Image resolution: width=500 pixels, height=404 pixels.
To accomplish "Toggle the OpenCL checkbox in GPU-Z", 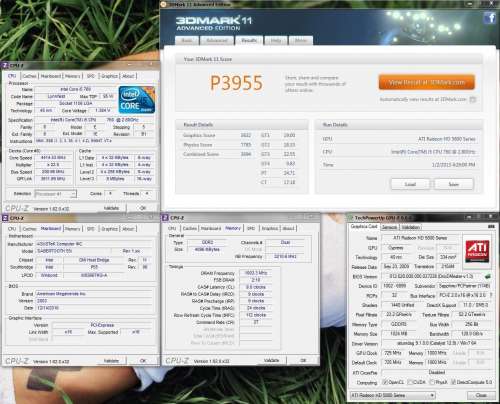I will pos(385,382).
